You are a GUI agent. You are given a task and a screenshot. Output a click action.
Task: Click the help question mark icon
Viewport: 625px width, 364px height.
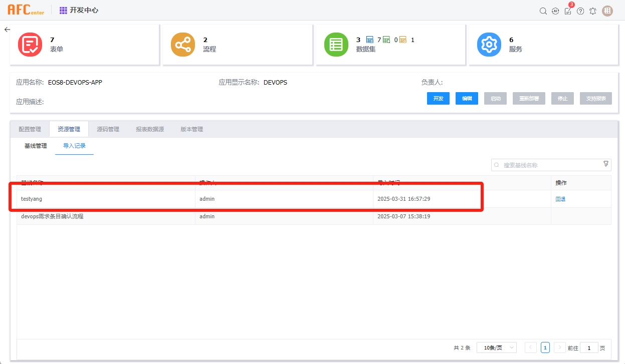[580, 11]
